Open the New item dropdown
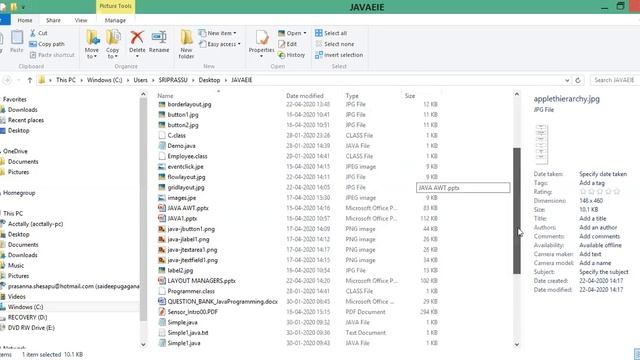640x360 pixels. tap(217, 33)
